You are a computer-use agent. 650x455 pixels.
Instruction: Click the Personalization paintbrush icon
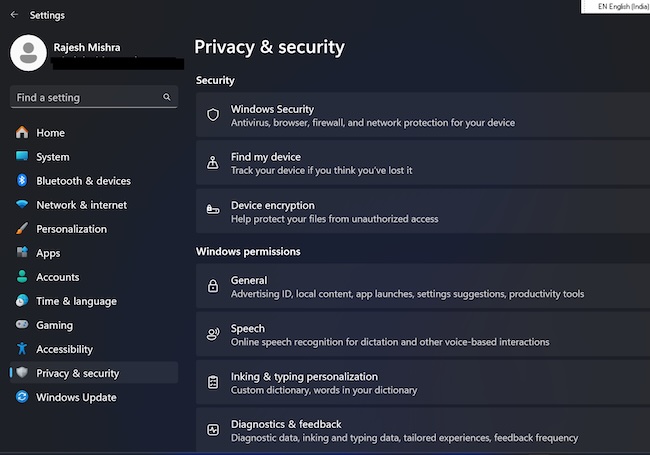tap(22, 228)
